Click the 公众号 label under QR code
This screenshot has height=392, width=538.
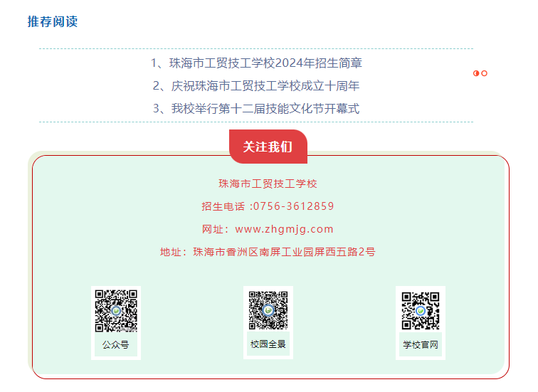tap(115, 344)
